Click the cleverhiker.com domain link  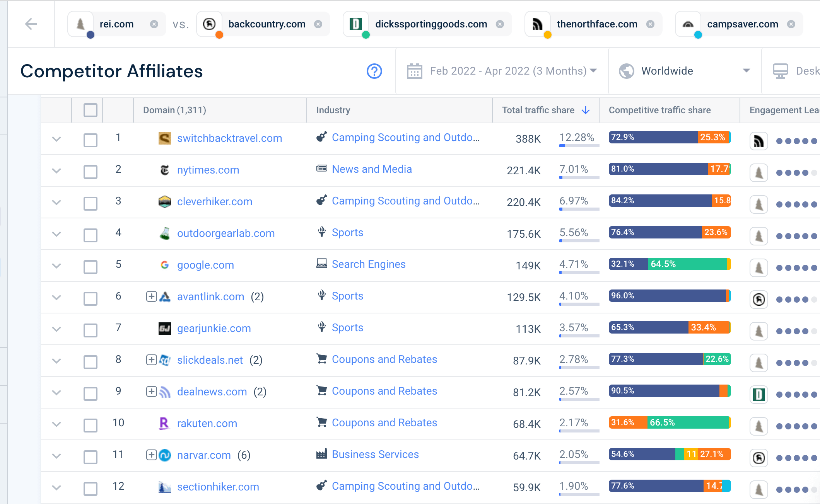coord(214,201)
